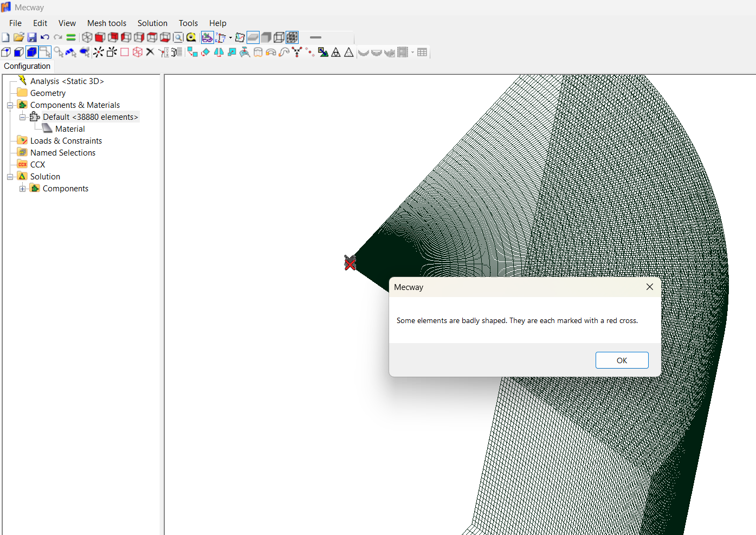756x535 pixels.
Task: Click the Save file icon
Action: click(x=32, y=37)
